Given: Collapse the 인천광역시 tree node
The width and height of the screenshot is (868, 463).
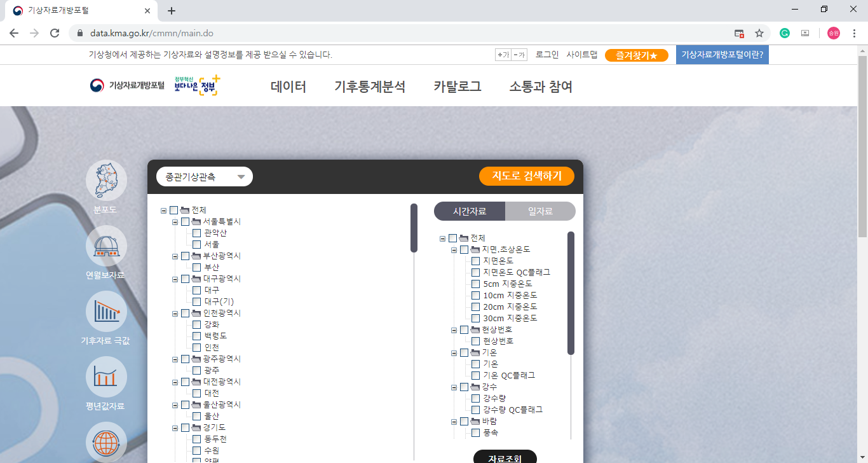Looking at the screenshot, I should coord(175,313).
